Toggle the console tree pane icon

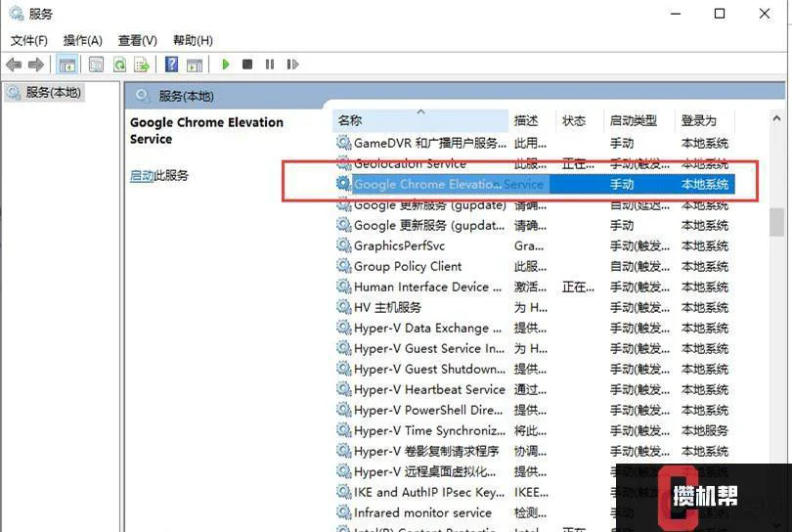tap(67, 65)
